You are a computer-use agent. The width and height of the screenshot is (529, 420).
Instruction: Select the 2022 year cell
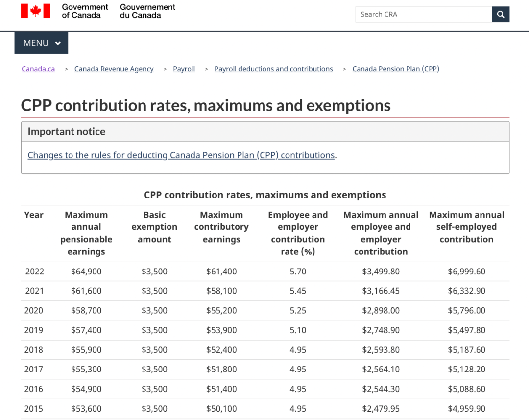point(34,272)
